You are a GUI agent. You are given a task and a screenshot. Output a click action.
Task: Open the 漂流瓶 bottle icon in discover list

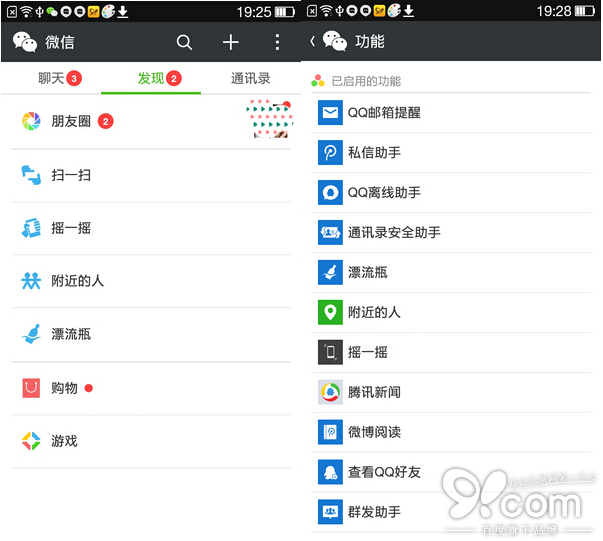coord(31,334)
